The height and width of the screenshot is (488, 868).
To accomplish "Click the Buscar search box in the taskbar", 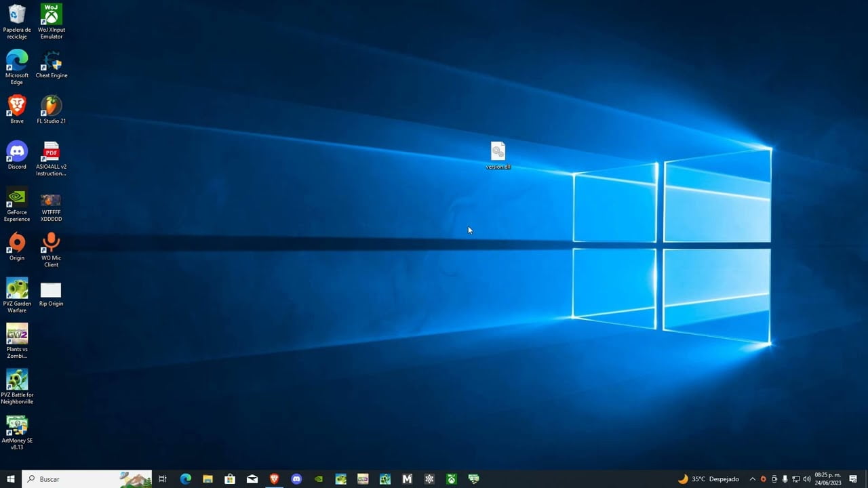I will [x=87, y=479].
